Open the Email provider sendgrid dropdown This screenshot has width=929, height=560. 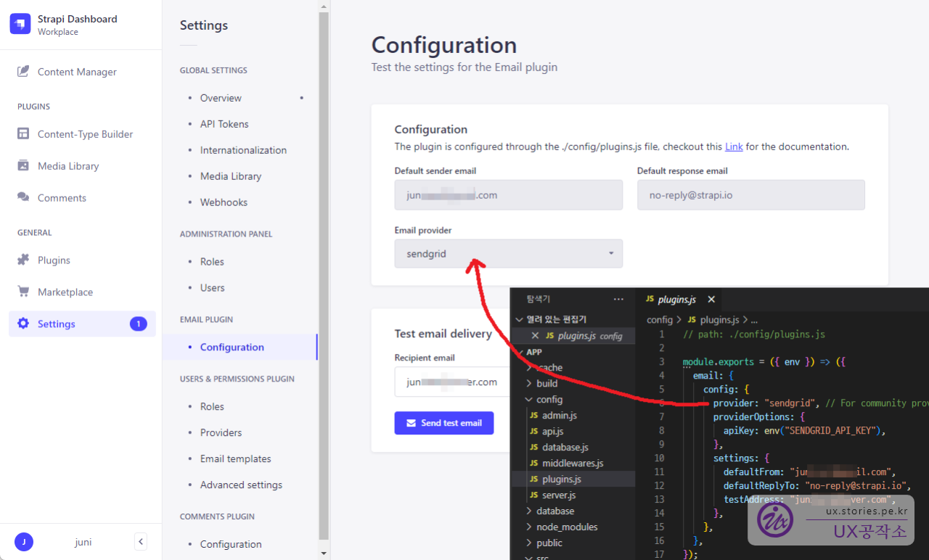[508, 254]
